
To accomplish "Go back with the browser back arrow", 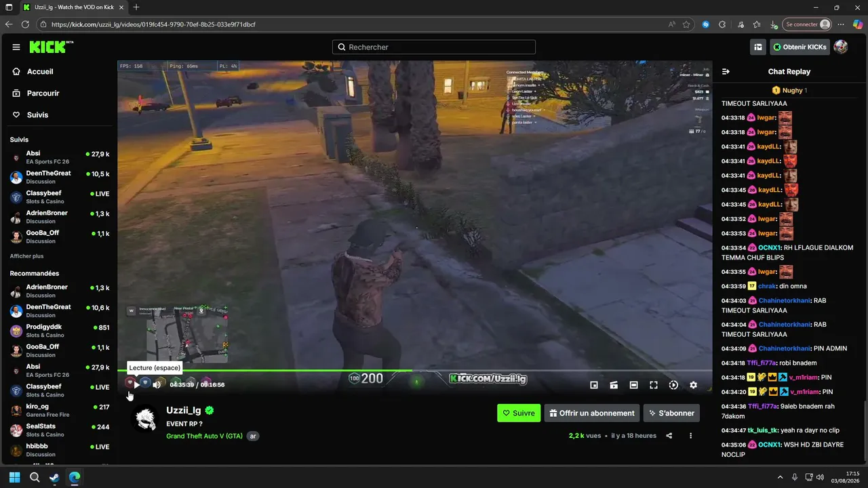I will [x=9, y=24].
